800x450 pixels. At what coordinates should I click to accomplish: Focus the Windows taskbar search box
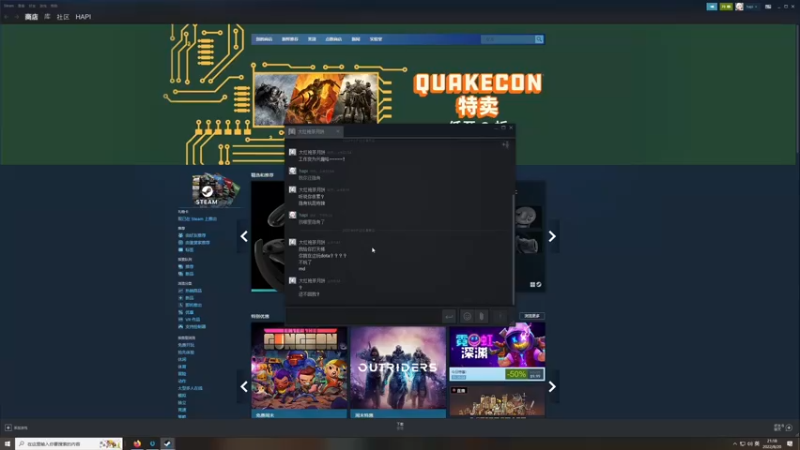pos(69,444)
